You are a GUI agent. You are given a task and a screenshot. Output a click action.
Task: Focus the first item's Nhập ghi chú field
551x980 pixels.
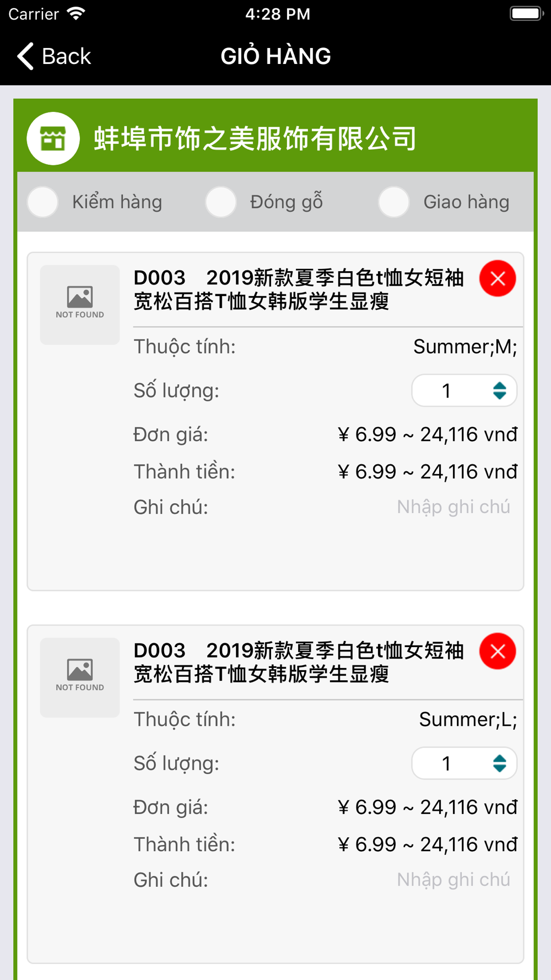(x=453, y=507)
